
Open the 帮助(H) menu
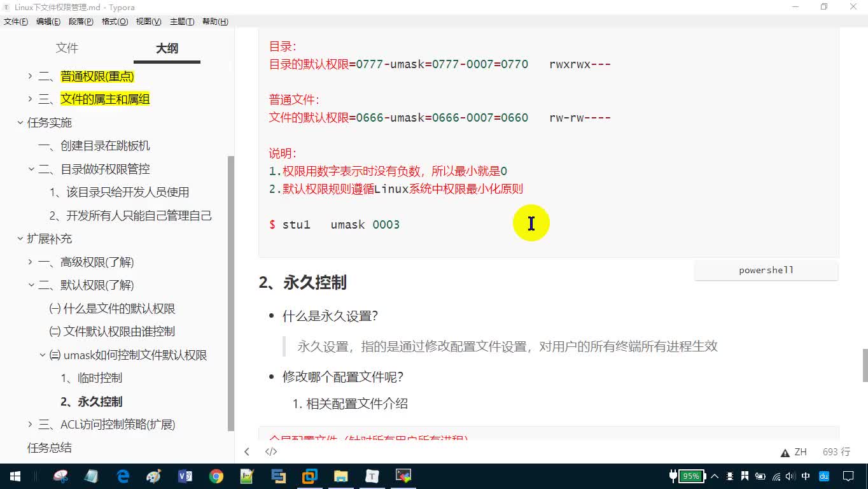coord(215,22)
